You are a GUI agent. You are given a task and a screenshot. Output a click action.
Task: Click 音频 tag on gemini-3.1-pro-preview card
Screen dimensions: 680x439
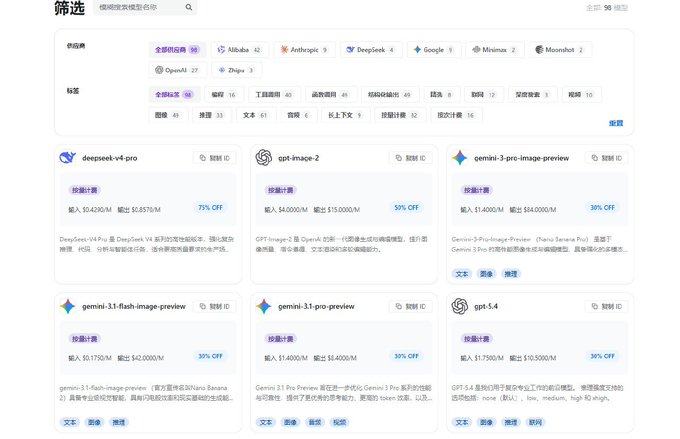pos(315,422)
